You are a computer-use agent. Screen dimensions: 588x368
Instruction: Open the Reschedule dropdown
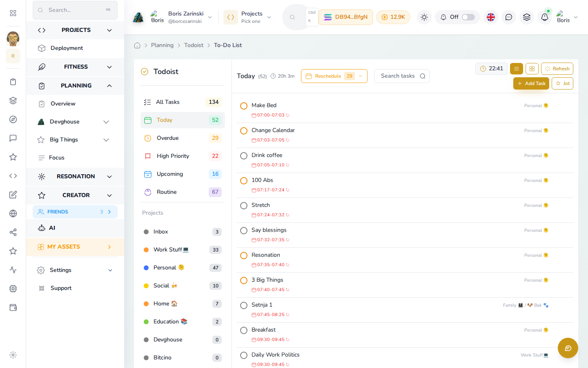coord(334,76)
